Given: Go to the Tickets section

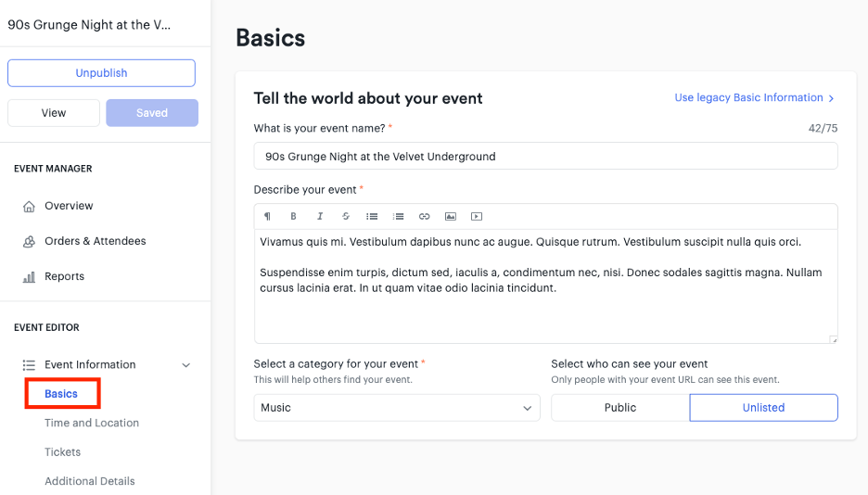Looking at the screenshot, I should (x=62, y=451).
